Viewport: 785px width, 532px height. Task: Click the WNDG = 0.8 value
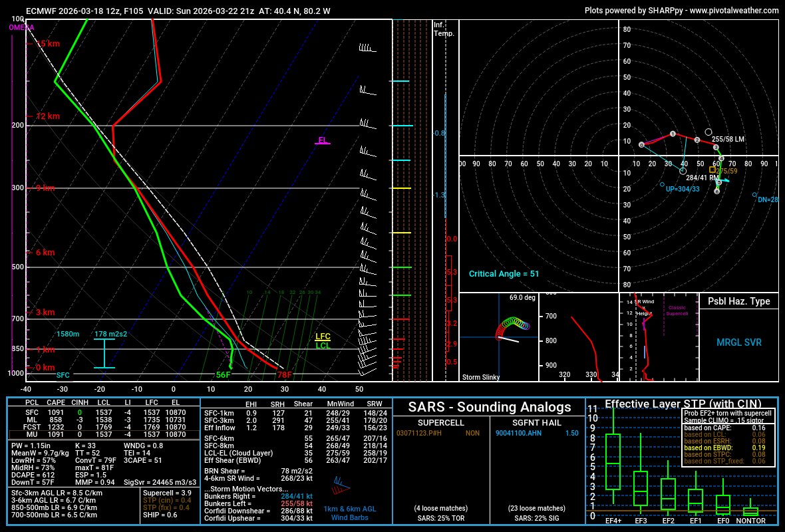[143, 446]
